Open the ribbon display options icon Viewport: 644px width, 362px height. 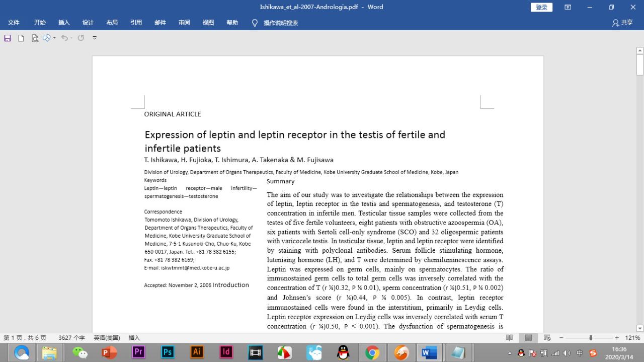(568, 7)
